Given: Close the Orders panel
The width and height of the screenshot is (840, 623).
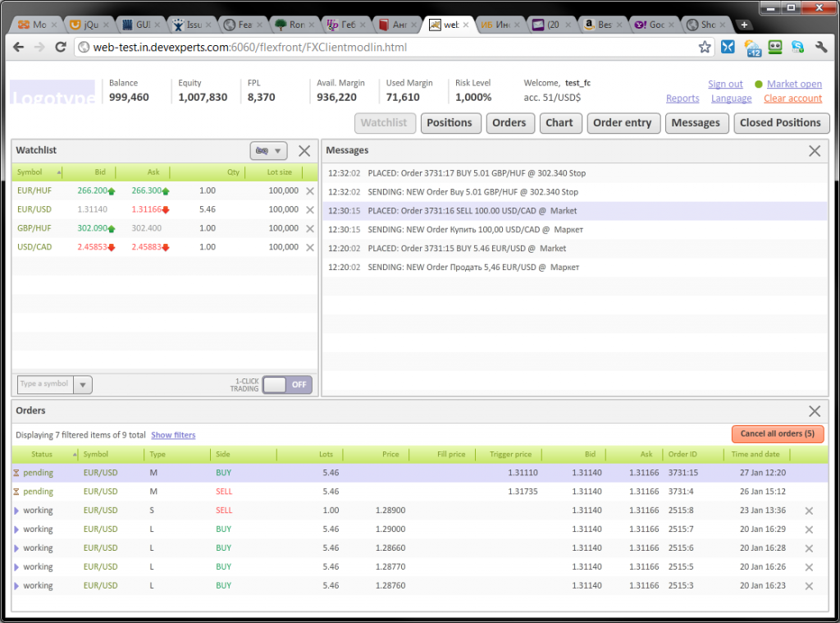Looking at the screenshot, I should [815, 411].
